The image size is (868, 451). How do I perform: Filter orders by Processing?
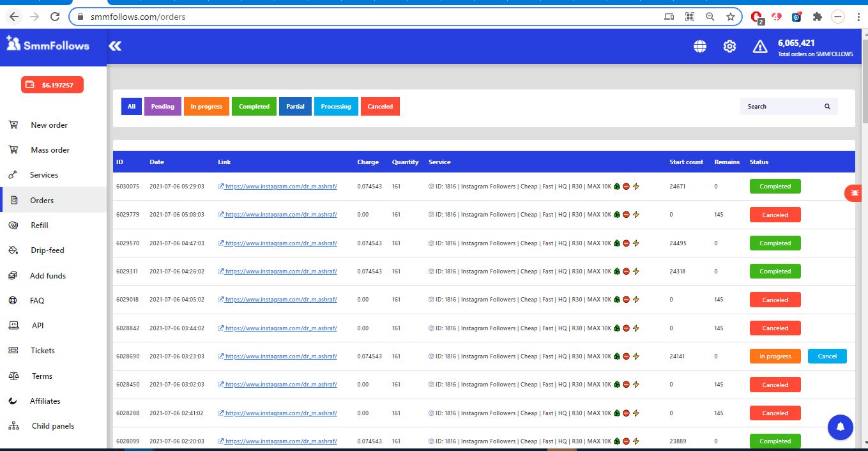336,107
